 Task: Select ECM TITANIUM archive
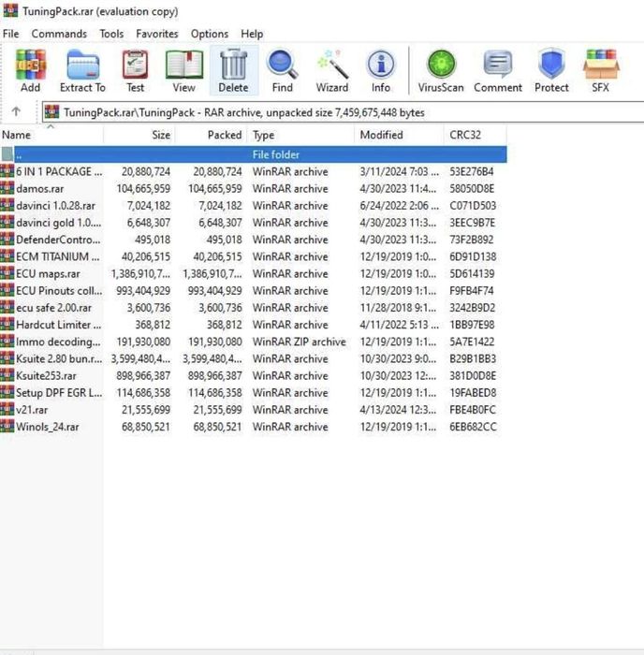pos(58,256)
